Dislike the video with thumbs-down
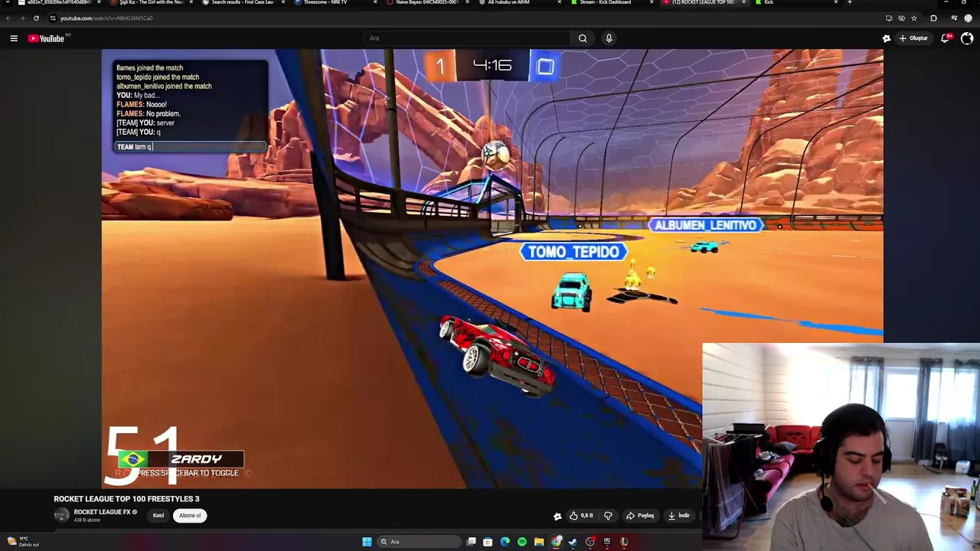Image resolution: width=980 pixels, height=551 pixels. 609,516
